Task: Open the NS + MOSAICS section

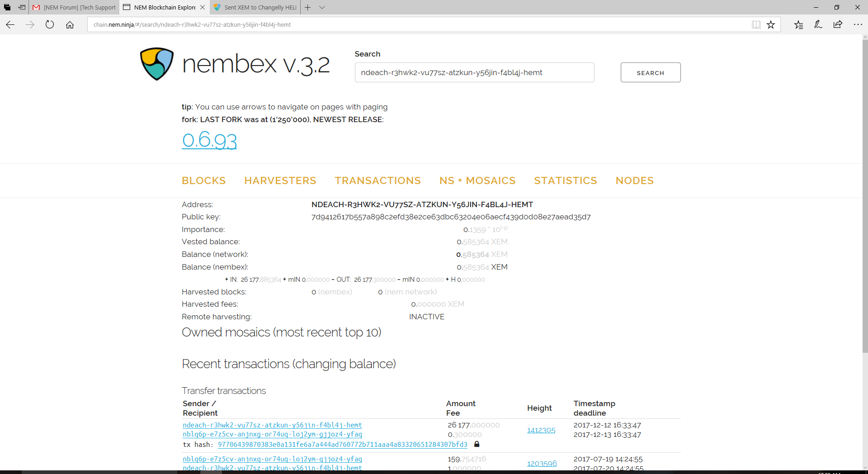Action: point(477,180)
